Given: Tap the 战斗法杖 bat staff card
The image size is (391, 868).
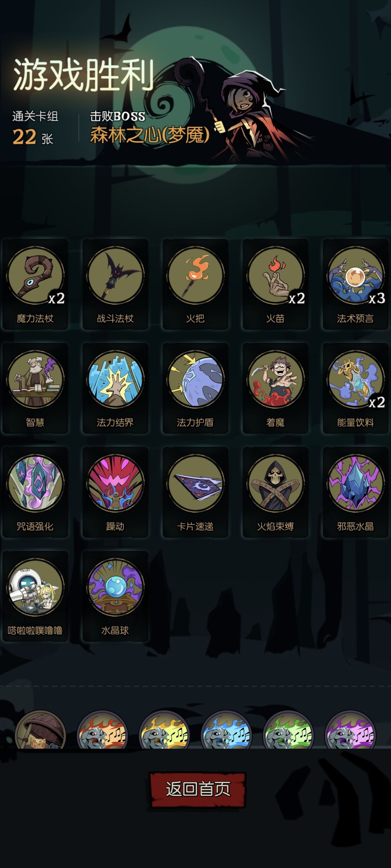Looking at the screenshot, I should [x=115, y=284].
